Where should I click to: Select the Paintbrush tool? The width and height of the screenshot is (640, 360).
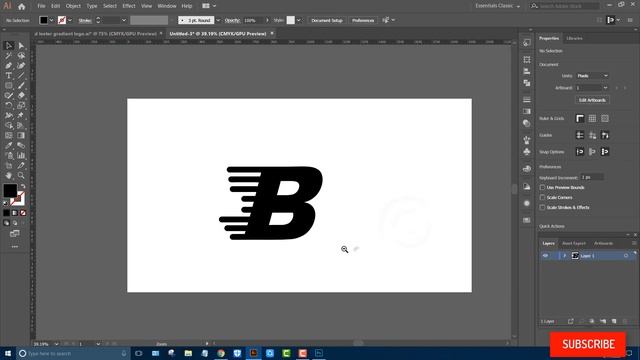[21, 86]
